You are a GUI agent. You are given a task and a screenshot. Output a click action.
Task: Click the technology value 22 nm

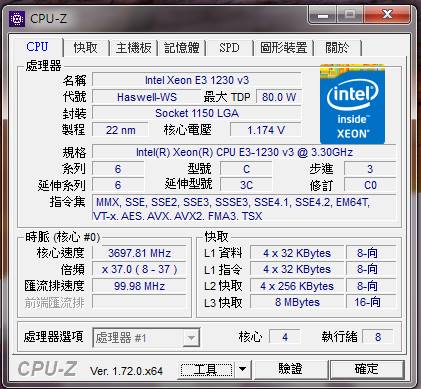(x=120, y=130)
